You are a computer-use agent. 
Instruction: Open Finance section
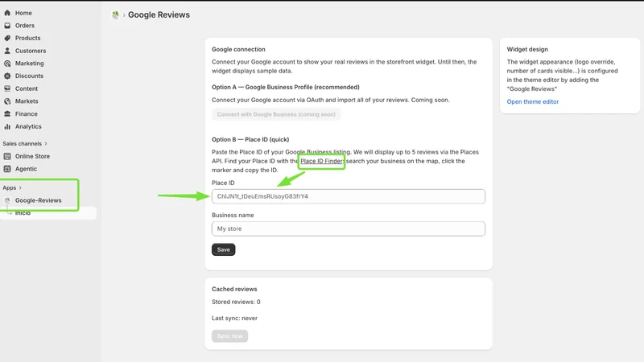[x=27, y=114]
